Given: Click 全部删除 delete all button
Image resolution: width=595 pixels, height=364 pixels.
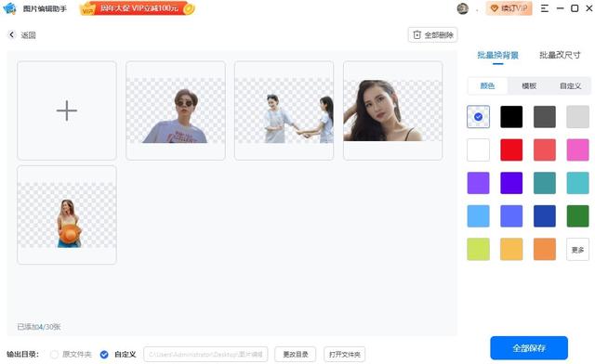Looking at the screenshot, I should 432,35.
